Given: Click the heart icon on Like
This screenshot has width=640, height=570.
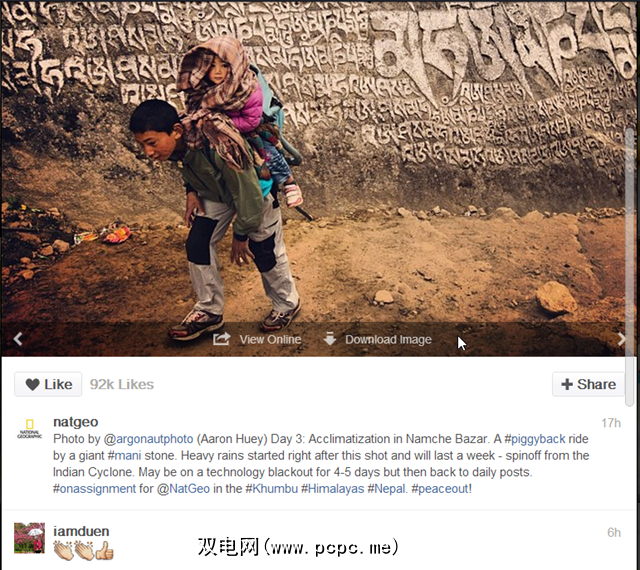Looking at the screenshot, I should click(32, 384).
